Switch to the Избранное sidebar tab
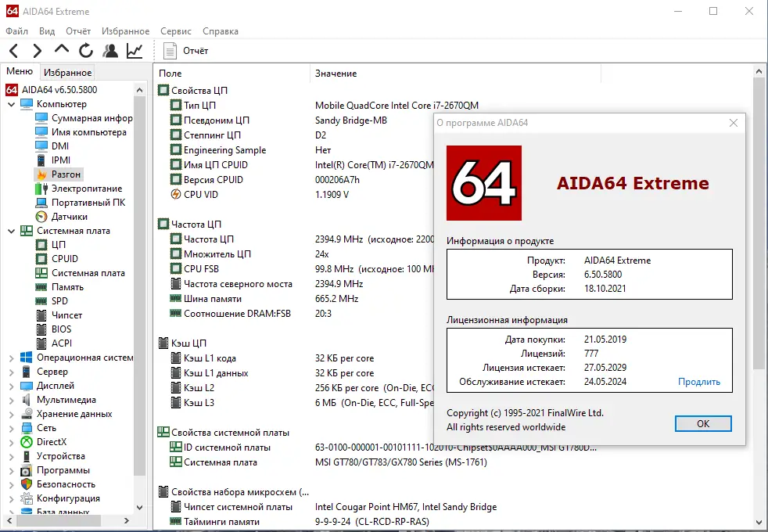 pos(67,73)
